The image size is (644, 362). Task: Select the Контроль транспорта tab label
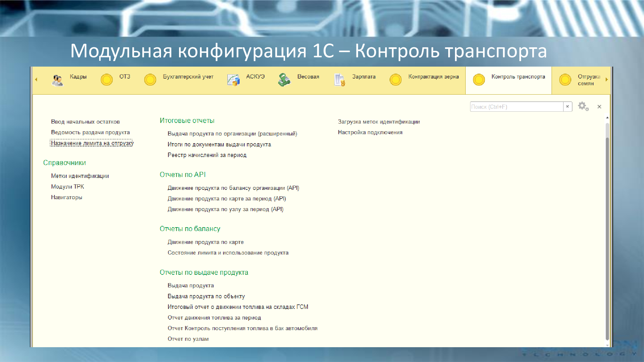point(518,77)
